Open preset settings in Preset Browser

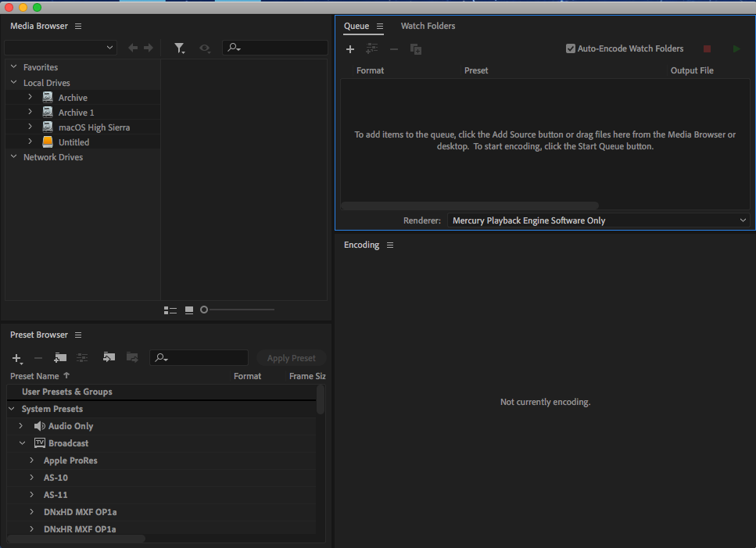82,357
